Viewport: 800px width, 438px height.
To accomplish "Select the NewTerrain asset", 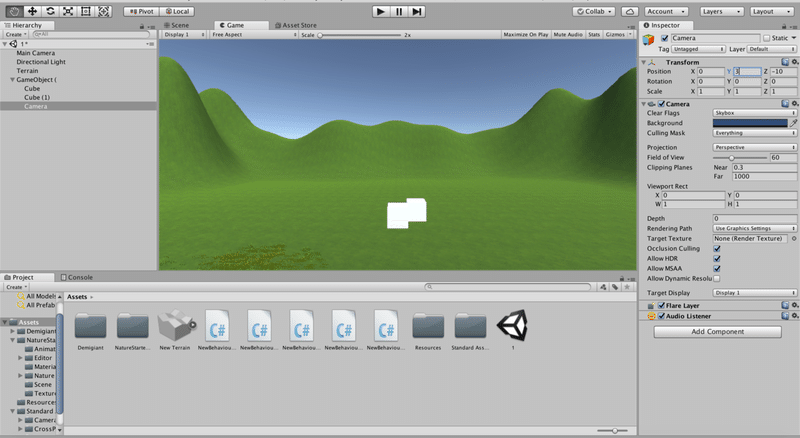I will [175, 330].
